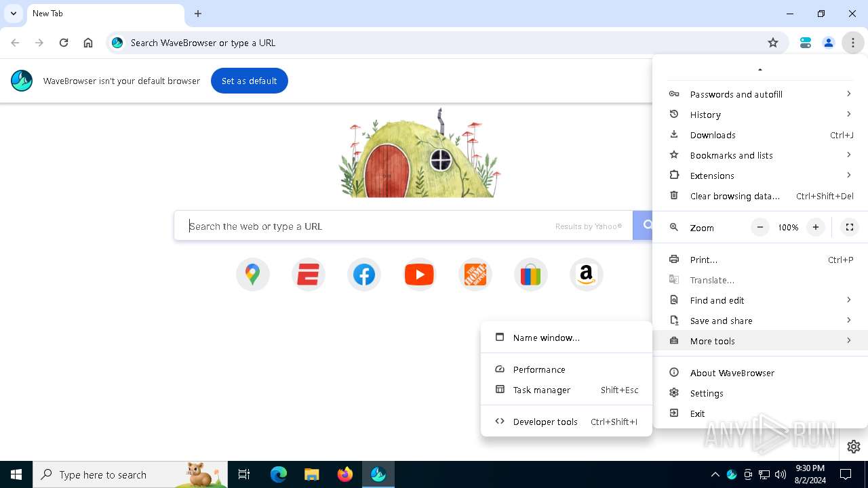Reload the current page
The height and width of the screenshot is (488, 868).
64,43
